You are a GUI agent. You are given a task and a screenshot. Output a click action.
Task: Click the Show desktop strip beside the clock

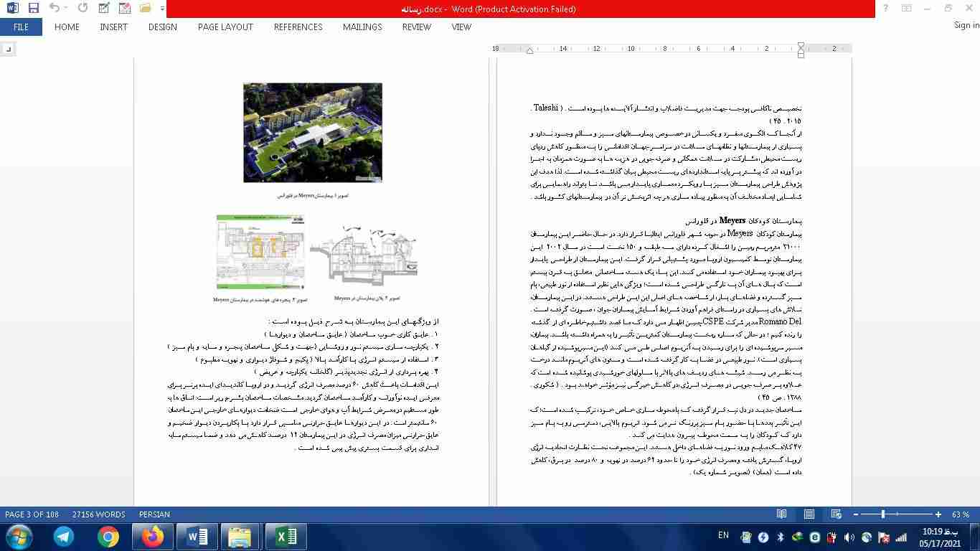[x=975, y=537]
